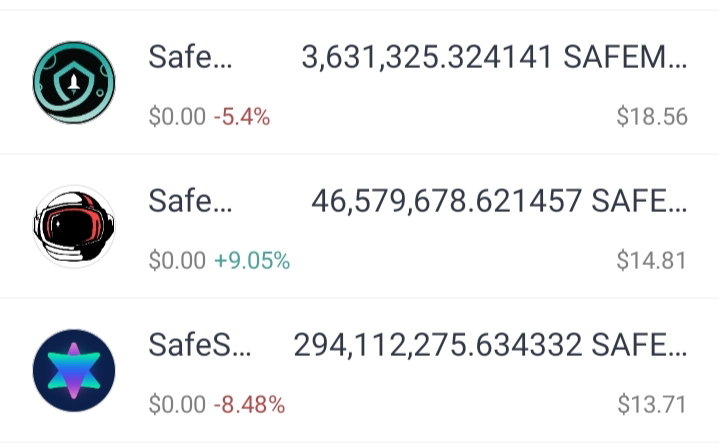Viewport: 719px width, 443px height.
Task: Select the $13.71 fiat value
Action: click(x=652, y=404)
